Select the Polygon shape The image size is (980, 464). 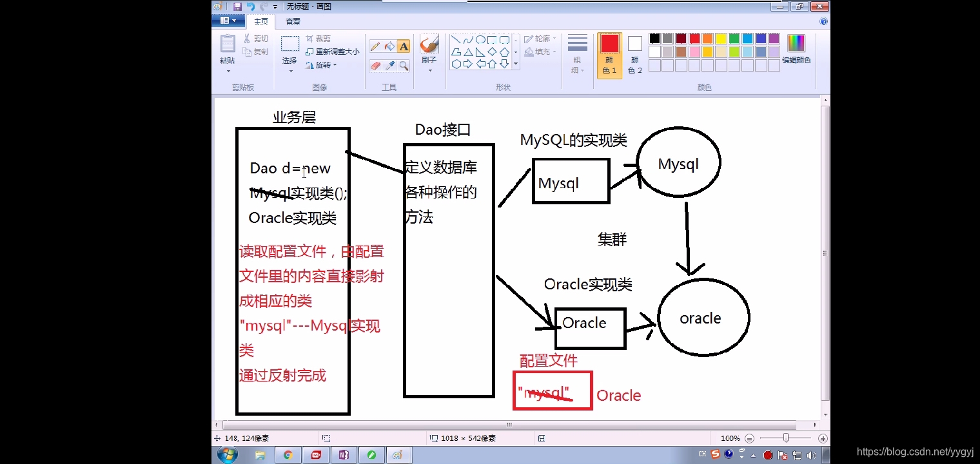[x=456, y=52]
